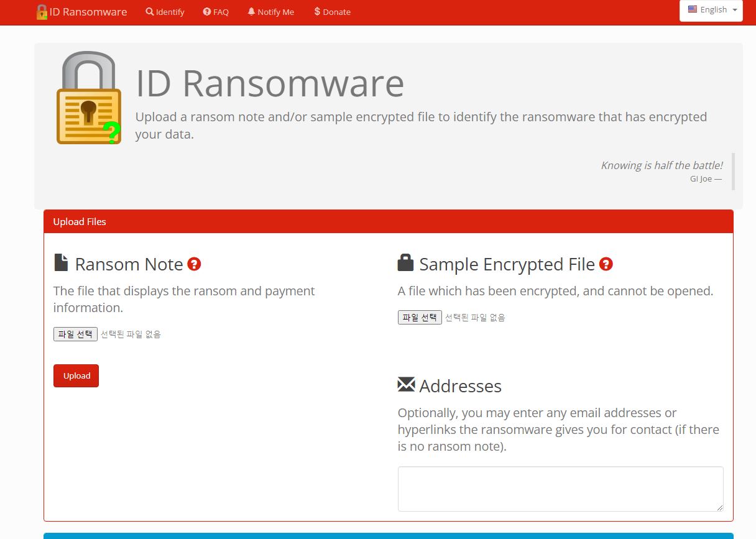Click the 'Addresses' section heading
Screen dimensions: 756x539
(460, 386)
